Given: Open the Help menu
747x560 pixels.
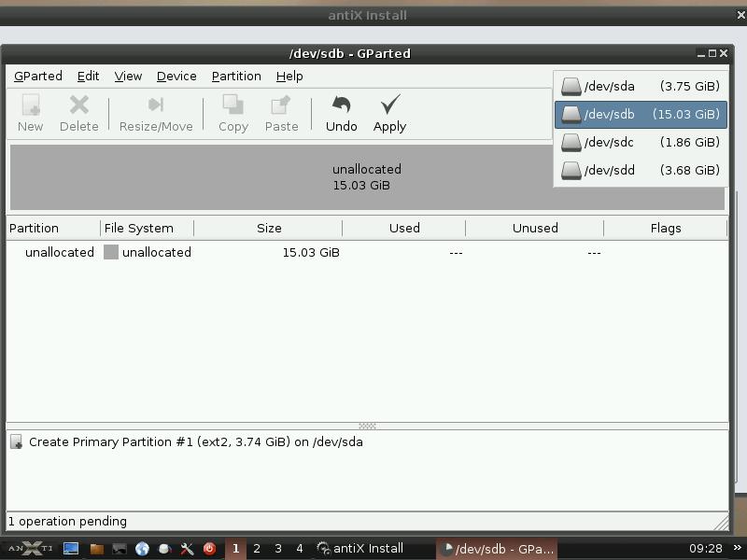Looking at the screenshot, I should pos(289,77).
